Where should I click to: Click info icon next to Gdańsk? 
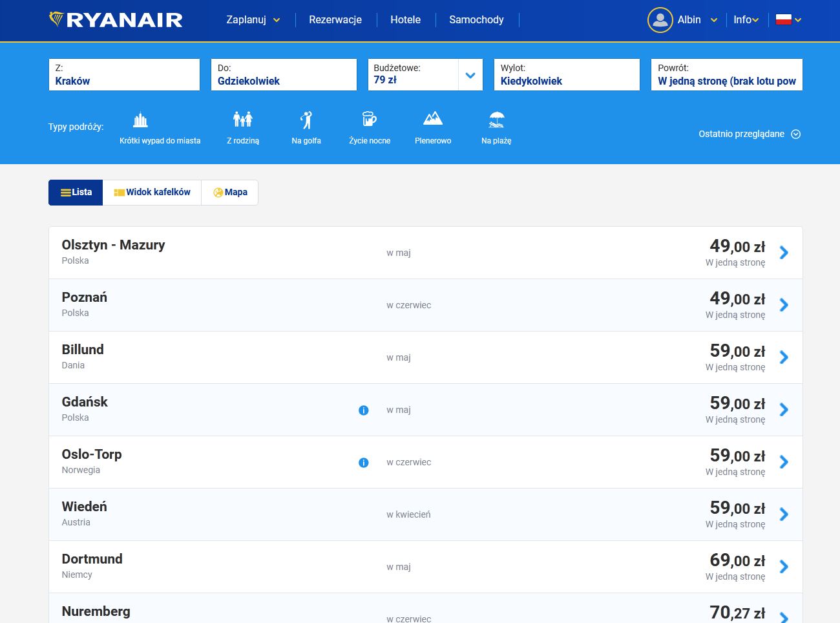pos(364,410)
